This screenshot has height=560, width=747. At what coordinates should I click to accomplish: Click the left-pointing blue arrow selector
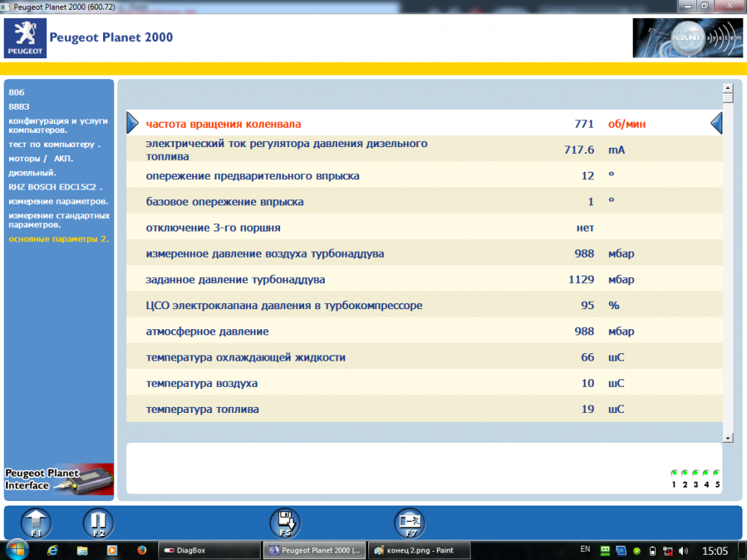(x=716, y=123)
